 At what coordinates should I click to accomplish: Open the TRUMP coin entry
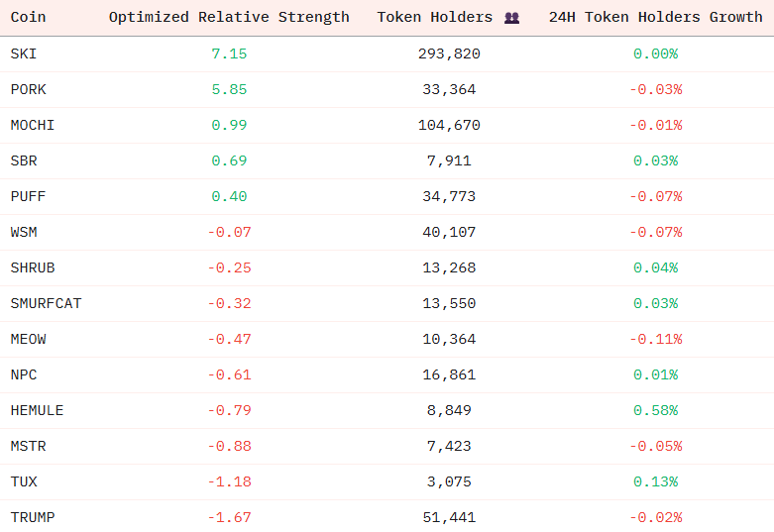click(32, 517)
